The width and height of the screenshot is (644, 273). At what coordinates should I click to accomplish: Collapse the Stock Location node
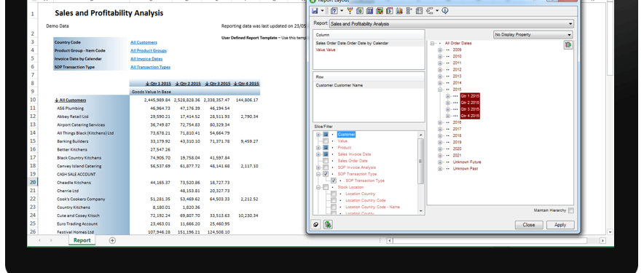pos(318,187)
